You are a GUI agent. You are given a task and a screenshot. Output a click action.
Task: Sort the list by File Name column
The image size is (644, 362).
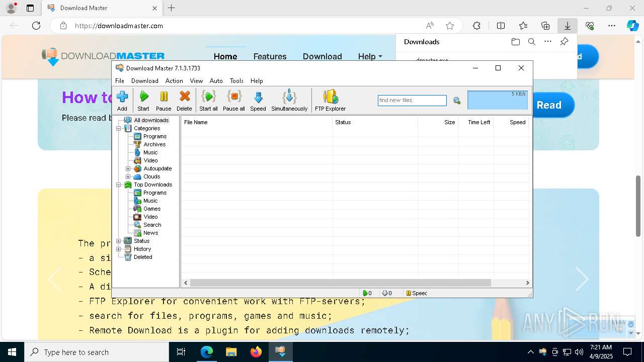(257, 122)
